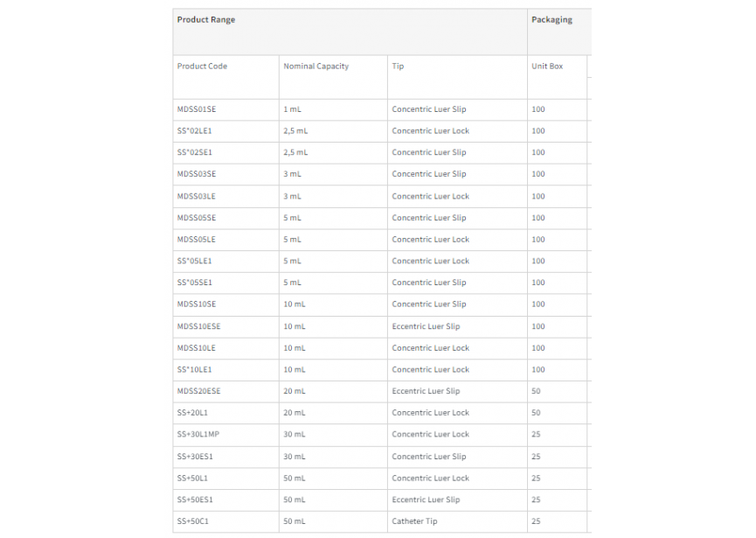Select product code MDSS05LE
This screenshot has width=756, height=538.
point(197,240)
